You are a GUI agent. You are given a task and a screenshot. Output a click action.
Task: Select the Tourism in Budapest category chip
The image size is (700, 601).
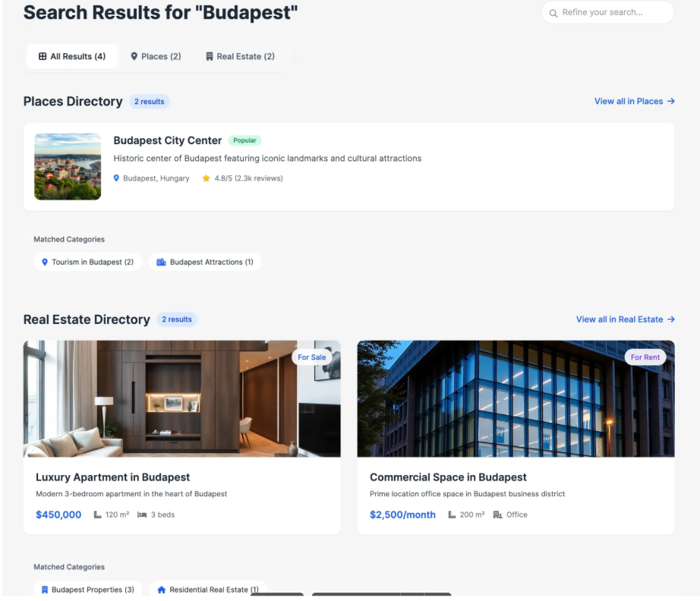pyautogui.click(x=87, y=262)
